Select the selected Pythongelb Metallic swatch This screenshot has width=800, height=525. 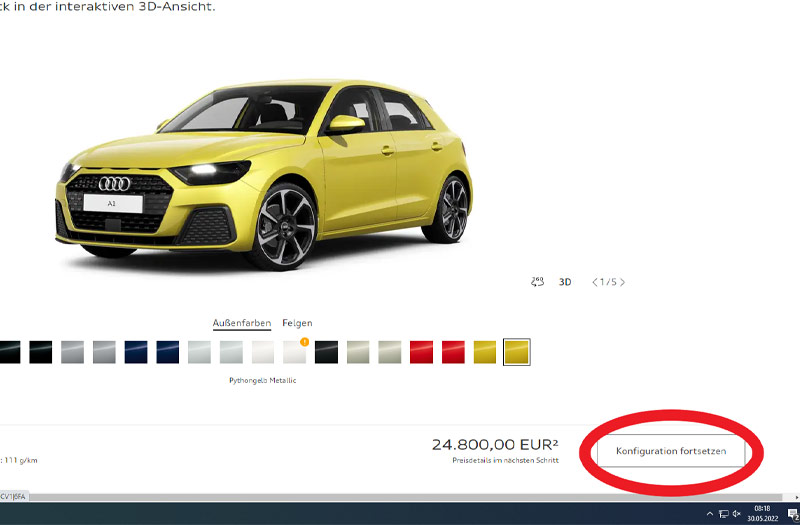517,352
